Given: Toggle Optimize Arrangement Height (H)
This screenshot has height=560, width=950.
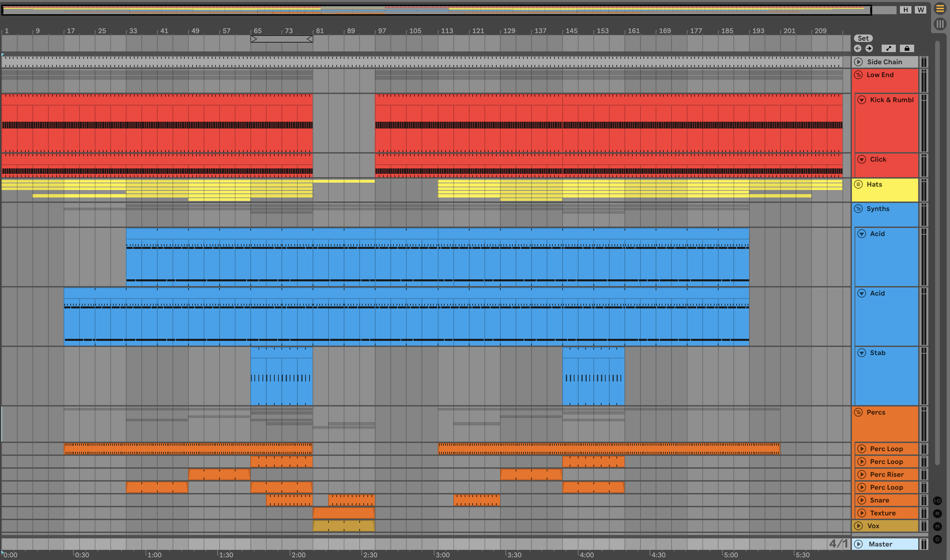Looking at the screenshot, I should 905,10.
